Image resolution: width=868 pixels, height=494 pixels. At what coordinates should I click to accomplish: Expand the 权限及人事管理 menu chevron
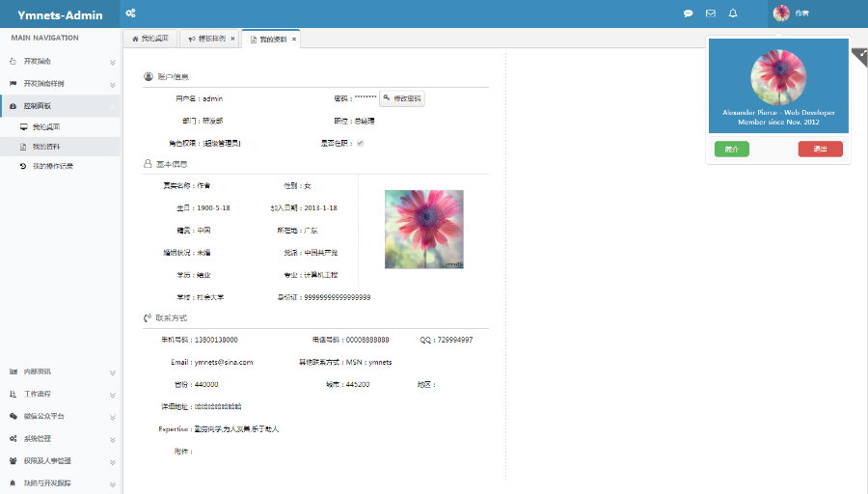point(113,462)
